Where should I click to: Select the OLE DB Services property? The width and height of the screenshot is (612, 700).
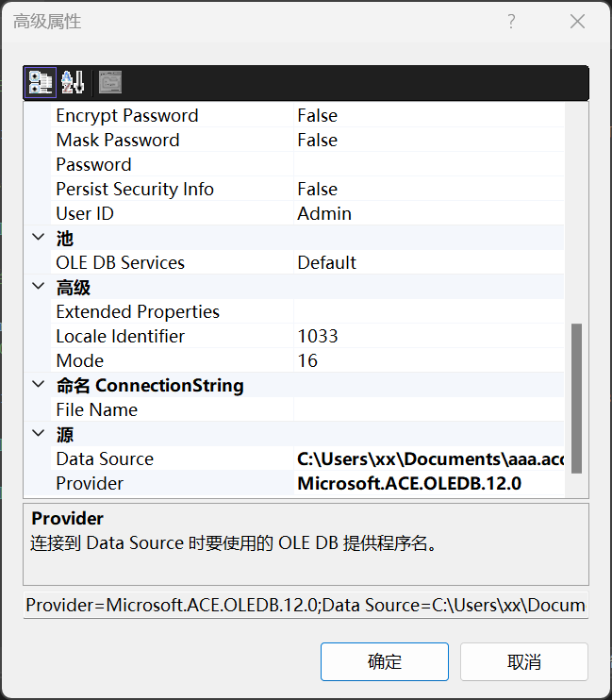click(121, 263)
